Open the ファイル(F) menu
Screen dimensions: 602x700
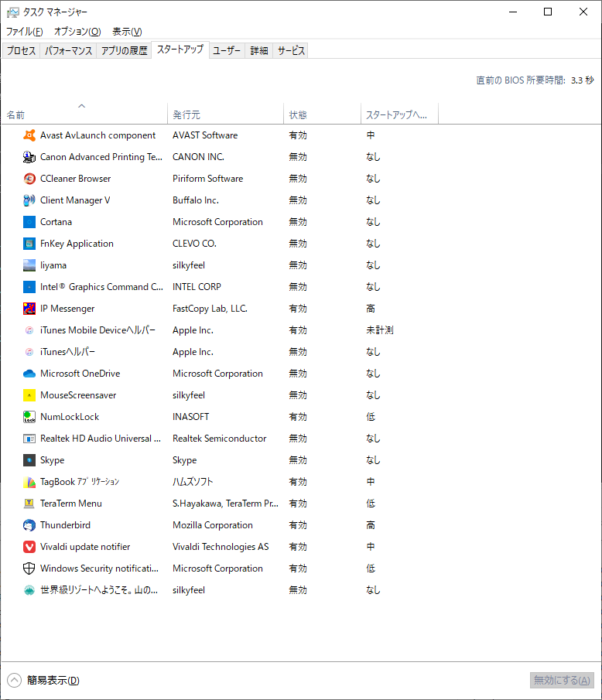pos(24,31)
